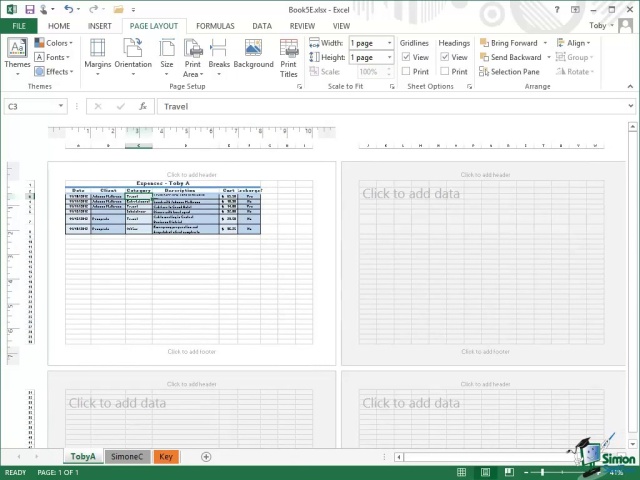Open the Height dropdown
Image resolution: width=640 pixels, height=480 pixels.
point(389,57)
